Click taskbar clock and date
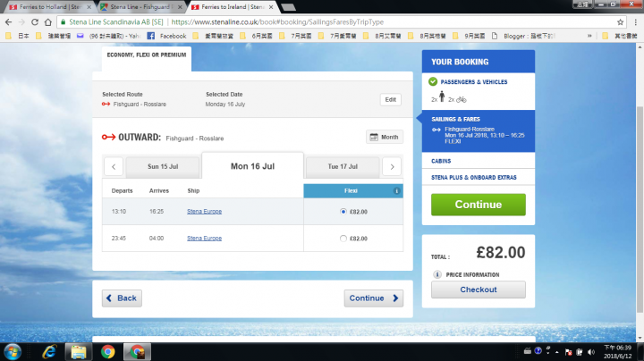The height and width of the screenshot is (361, 644). tap(617, 352)
